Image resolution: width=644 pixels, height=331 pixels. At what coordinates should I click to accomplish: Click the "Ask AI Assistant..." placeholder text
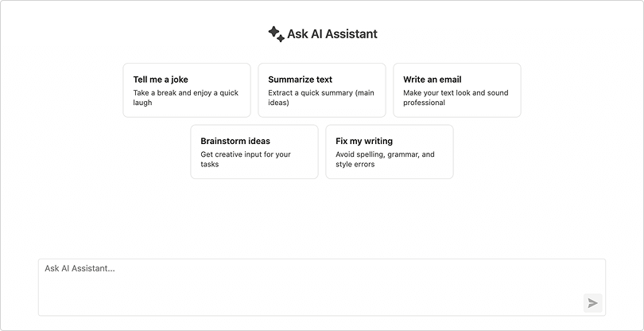[80, 269]
